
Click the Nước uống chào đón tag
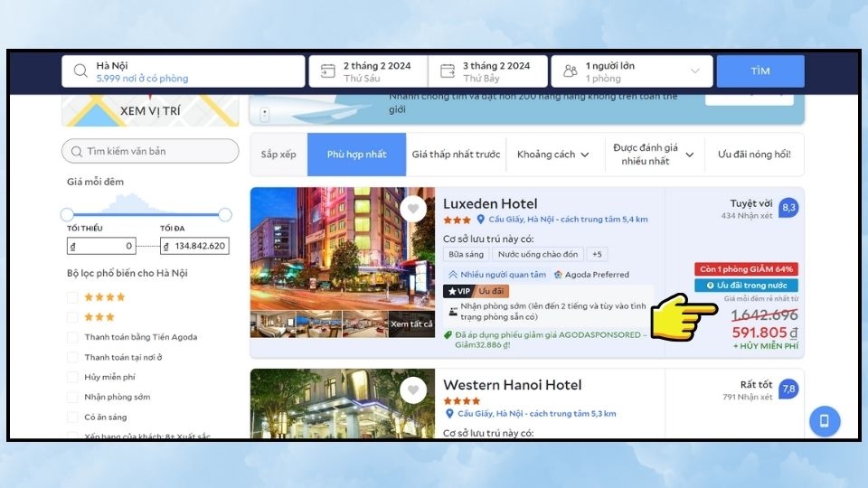click(x=537, y=254)
